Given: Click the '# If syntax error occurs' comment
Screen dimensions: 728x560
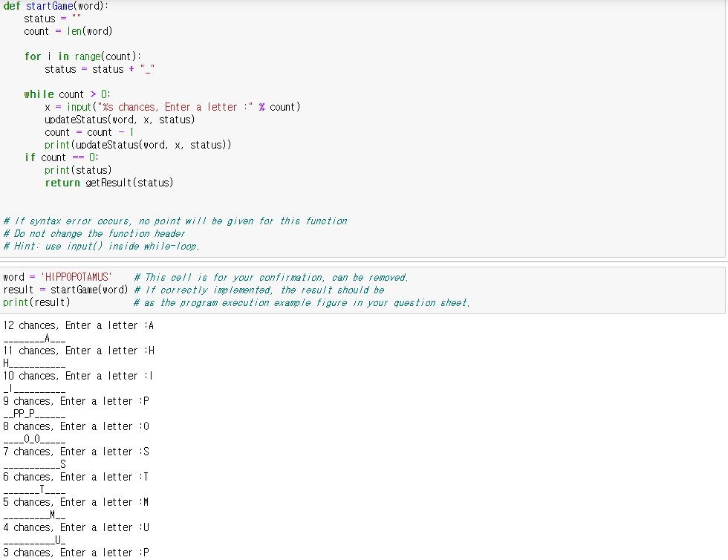Looking at the screenshot, I should (175, 221).
